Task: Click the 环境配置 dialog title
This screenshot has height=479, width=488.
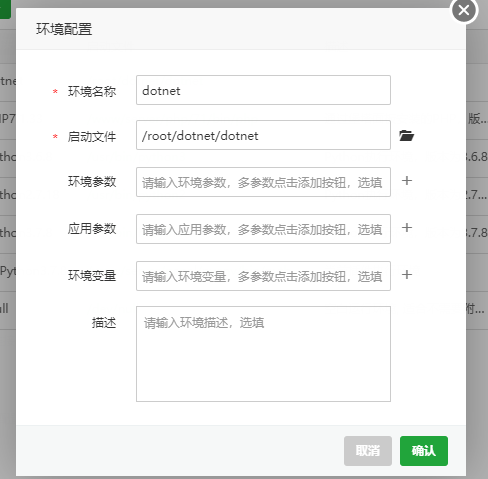Action: coord(64,29)
